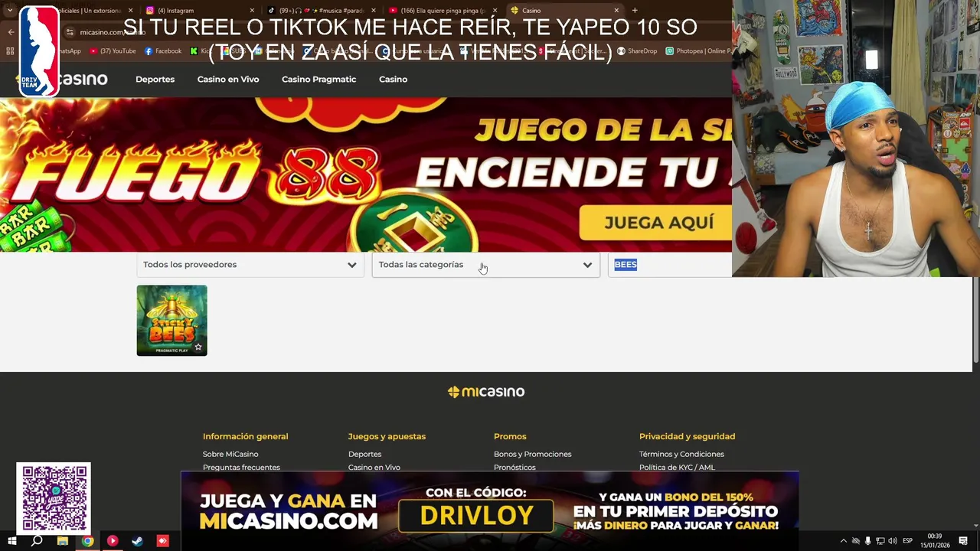This screenshot has width=980, height=551.
Task: Select Casino Pragmatic in the navigation
Action: [318, 80]
